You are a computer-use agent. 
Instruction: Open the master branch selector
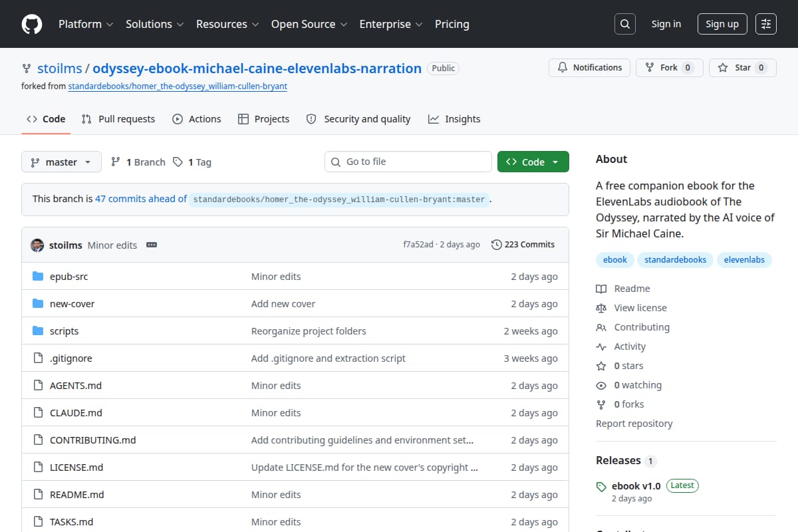[x=61, y=162]
